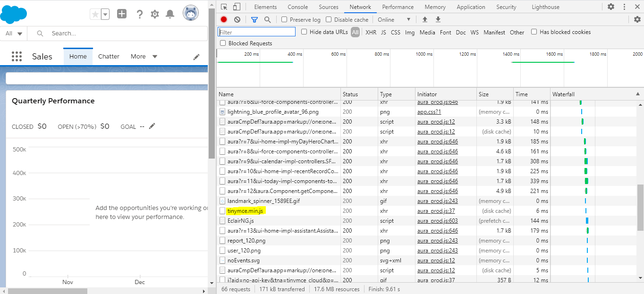Switch to the Elements panel

(x=265, y=7)
